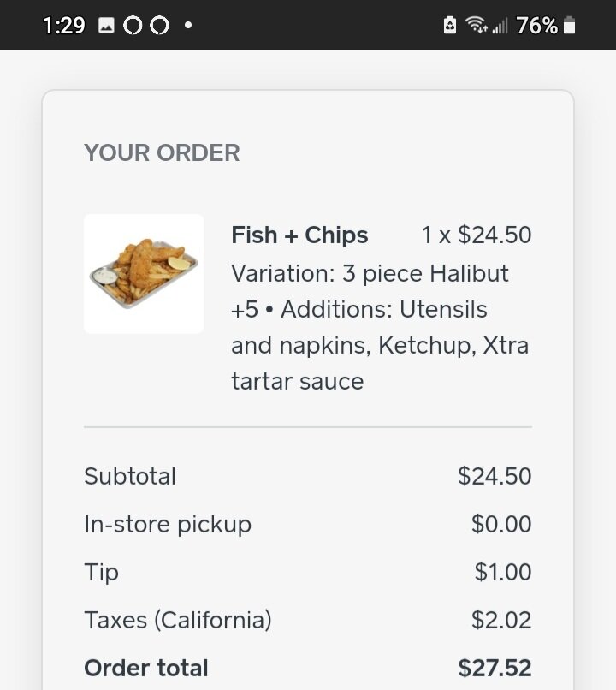Tap the small notification dot in status bar

point(187,26)
